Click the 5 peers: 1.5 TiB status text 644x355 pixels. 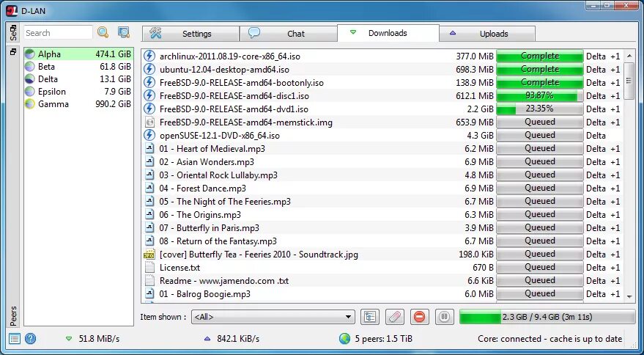pyautogui.click(x=384, y=339)
